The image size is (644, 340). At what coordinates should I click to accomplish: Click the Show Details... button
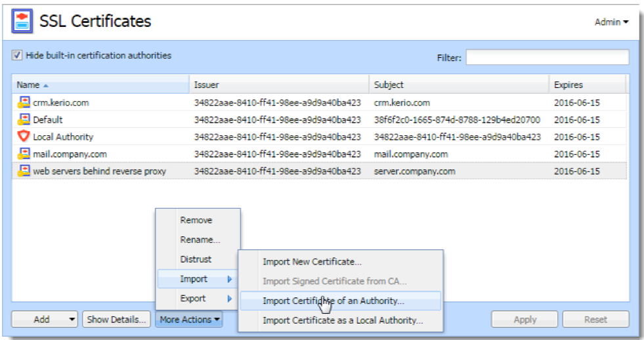point(116,319)
